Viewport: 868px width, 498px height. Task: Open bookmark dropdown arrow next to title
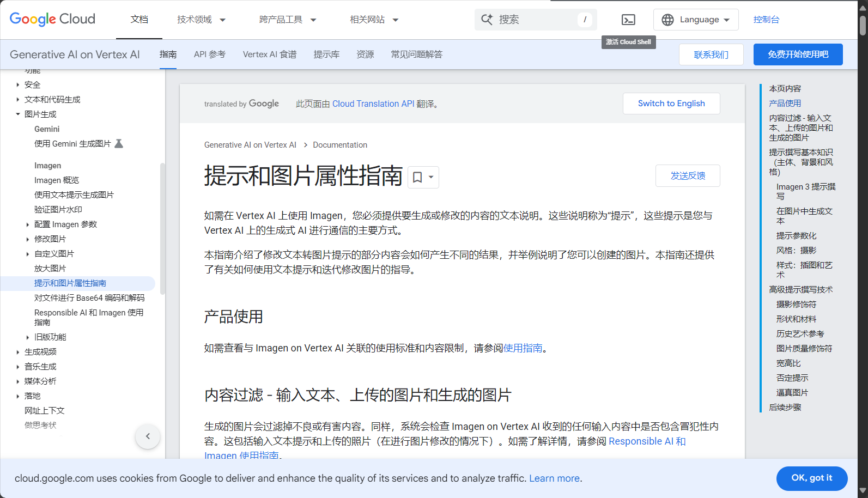[x=431, y=177]
